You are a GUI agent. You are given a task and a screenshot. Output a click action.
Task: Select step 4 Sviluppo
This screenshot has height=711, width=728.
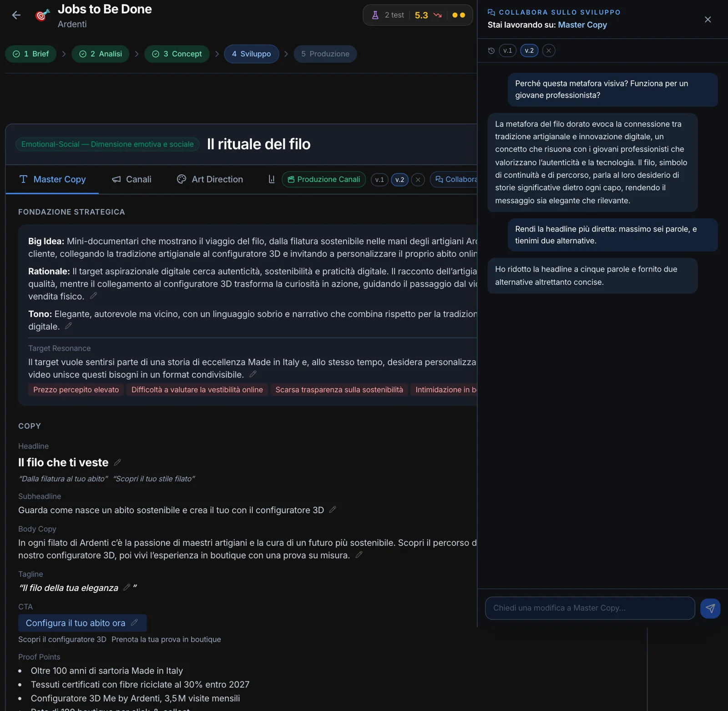pos(252,54)
